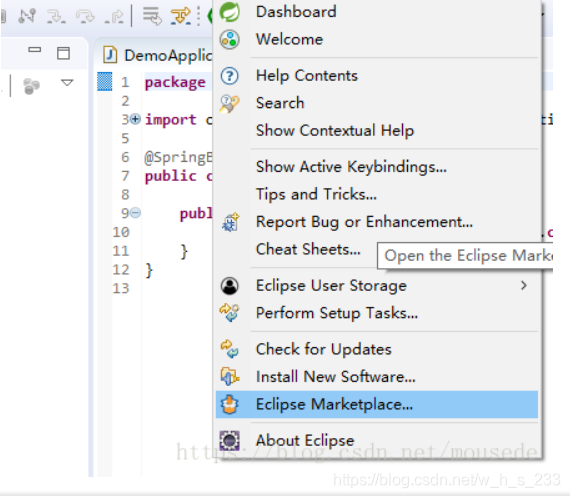The width and height of the screenshot is (570, 498).
Task: Click the grey circles filter icon in side panel
Action: coord(31,86)
